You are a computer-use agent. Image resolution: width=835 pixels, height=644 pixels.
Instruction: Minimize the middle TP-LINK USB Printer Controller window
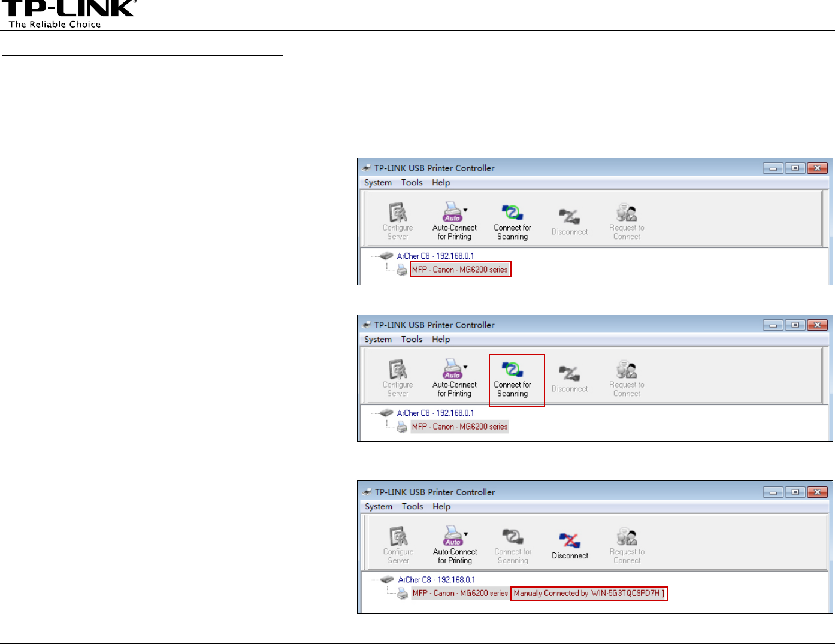point(773,325)
